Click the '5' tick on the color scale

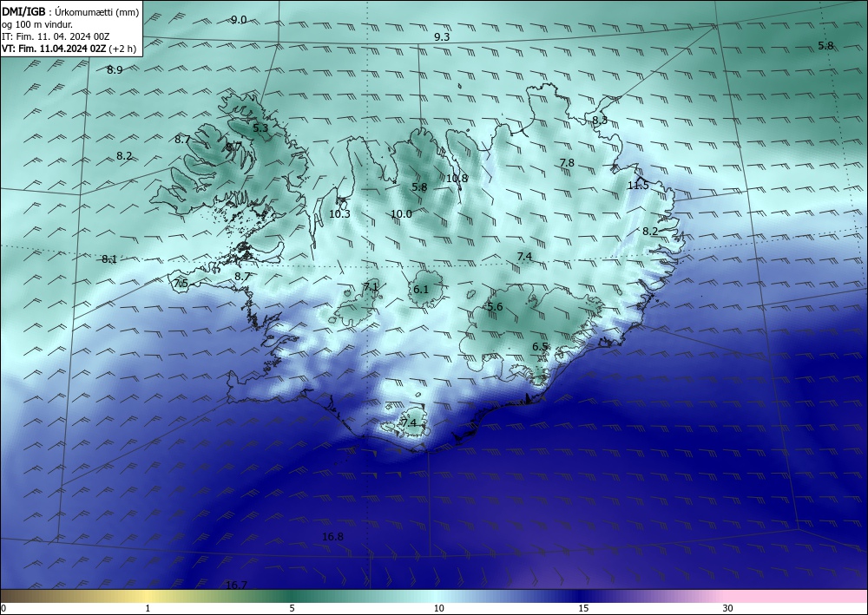(292, 608)
